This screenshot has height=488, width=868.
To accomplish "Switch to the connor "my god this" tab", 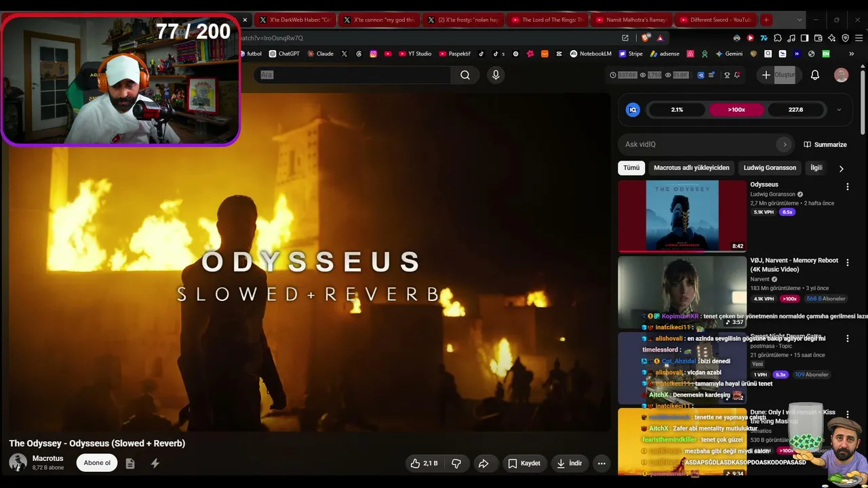I will pyautogui.click(x=379, y=20).
